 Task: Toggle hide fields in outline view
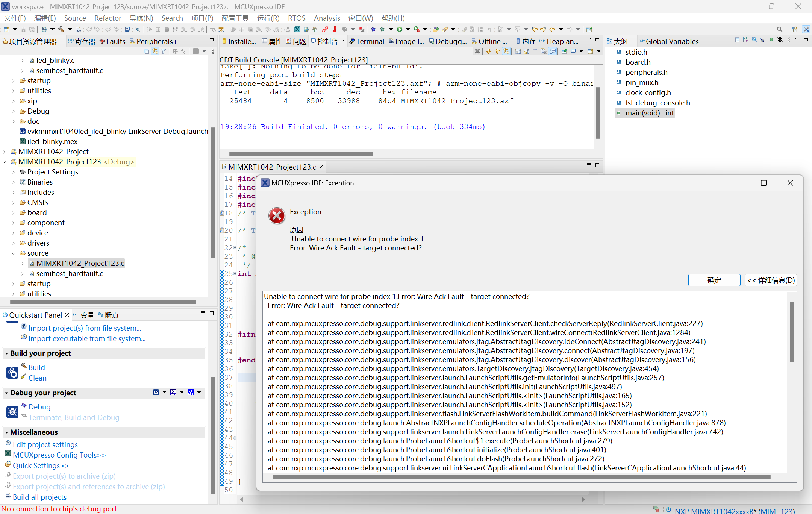click(x=754, y=40)
